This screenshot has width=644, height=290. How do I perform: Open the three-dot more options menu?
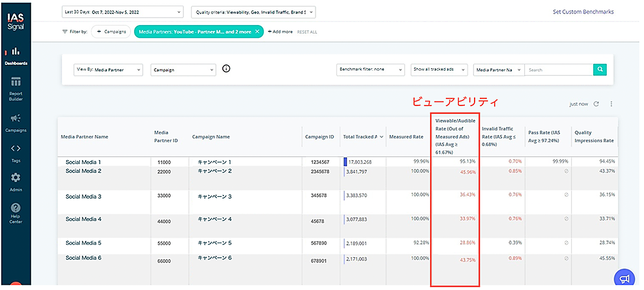coord(611,104)
